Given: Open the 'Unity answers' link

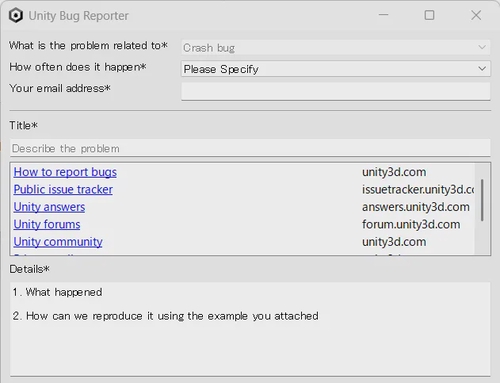Looking at the screenshot, I should (49, 207).
